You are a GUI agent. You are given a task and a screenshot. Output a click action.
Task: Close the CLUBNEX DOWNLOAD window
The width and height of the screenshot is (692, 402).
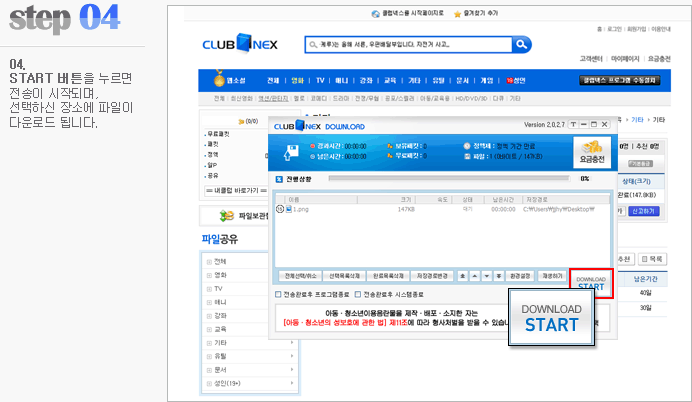click(x=605, y=124)
